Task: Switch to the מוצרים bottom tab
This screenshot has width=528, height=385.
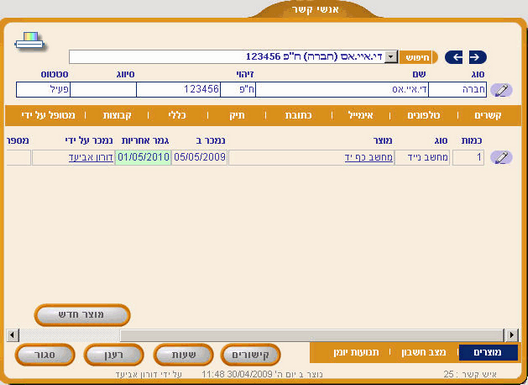Action: coord(488,353)
